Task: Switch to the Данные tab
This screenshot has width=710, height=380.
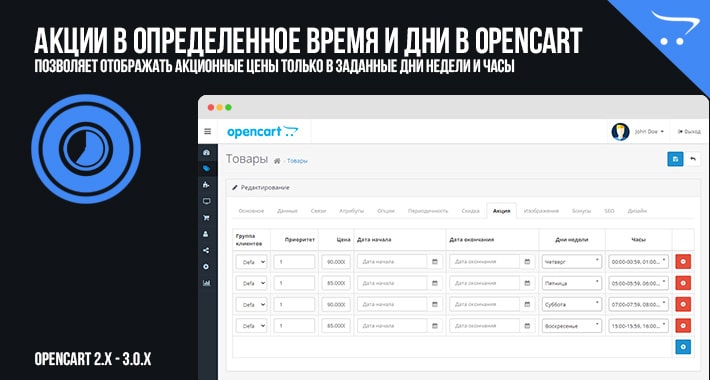Action: [287, 211]
